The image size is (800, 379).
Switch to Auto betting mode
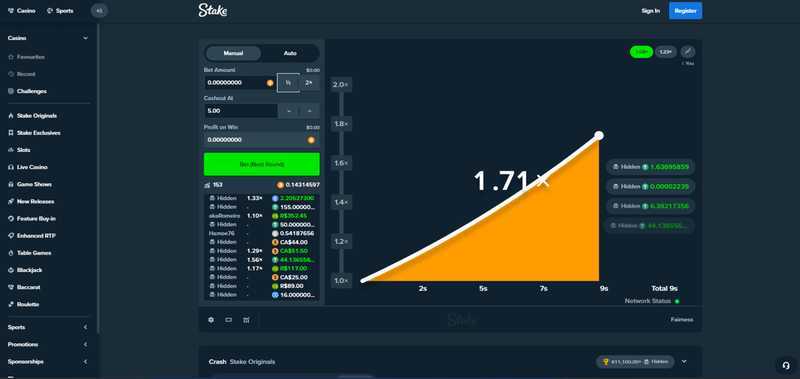pos(290,53)
